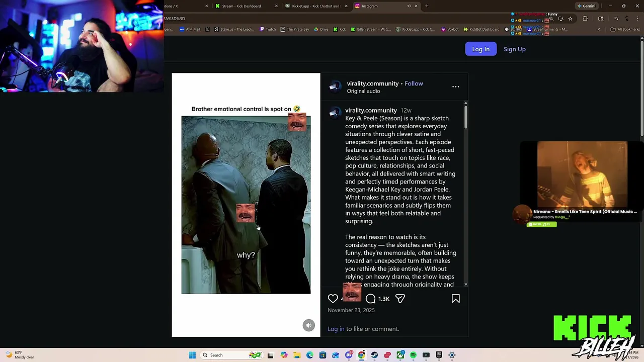
Task: Open the Billeh Stream bookmark
Action: click(x=371, y=29)
